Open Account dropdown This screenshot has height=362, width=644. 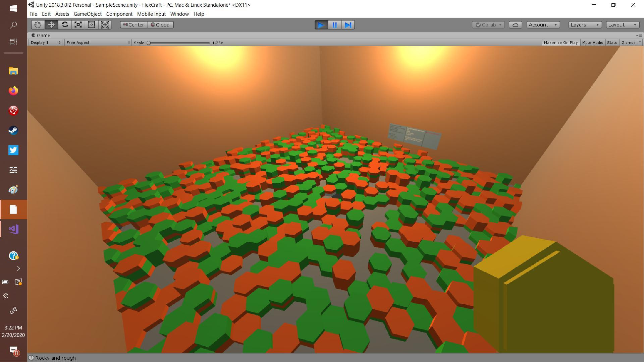click(543, 25)
